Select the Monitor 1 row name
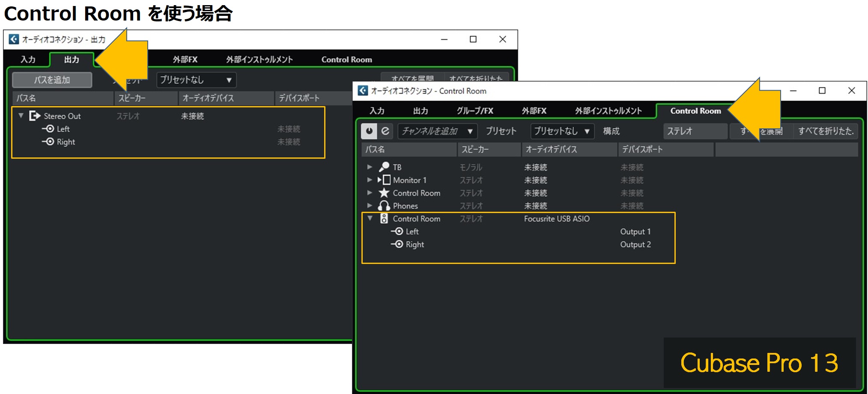The image size is (868, 394). coord(409,180)
